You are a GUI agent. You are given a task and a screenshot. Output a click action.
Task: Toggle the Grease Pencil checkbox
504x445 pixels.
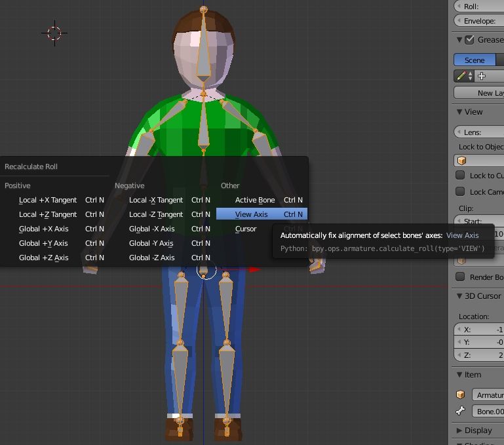469,39
